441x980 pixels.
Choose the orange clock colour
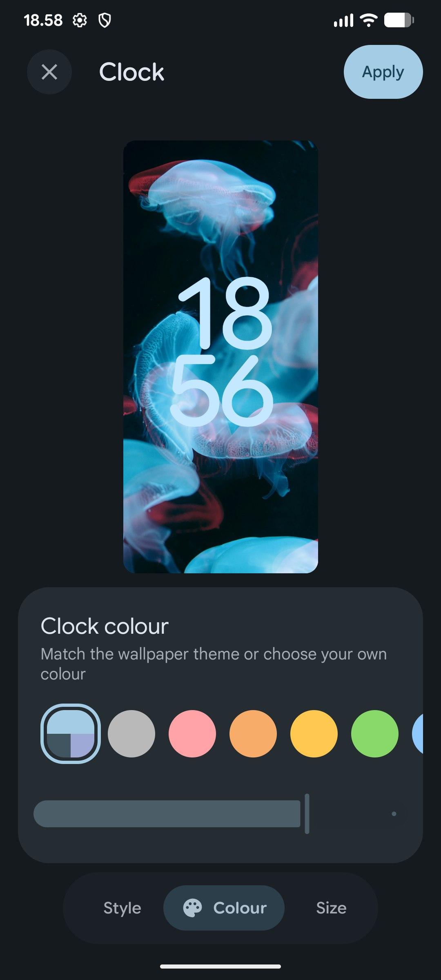253,734
